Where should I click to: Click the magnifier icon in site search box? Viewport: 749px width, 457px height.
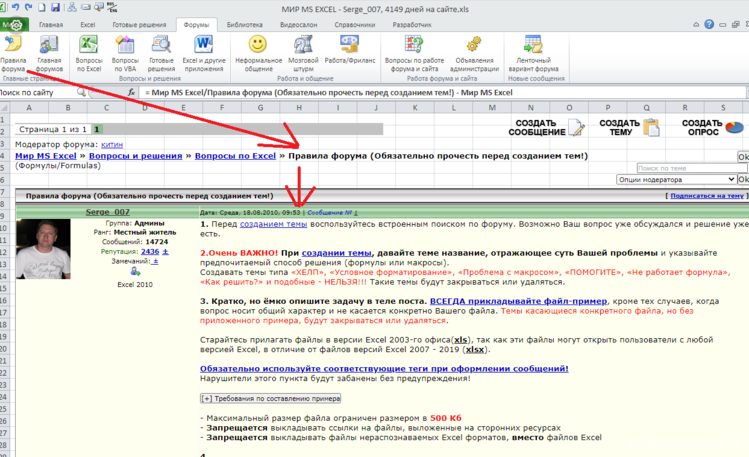coord(82,92)
